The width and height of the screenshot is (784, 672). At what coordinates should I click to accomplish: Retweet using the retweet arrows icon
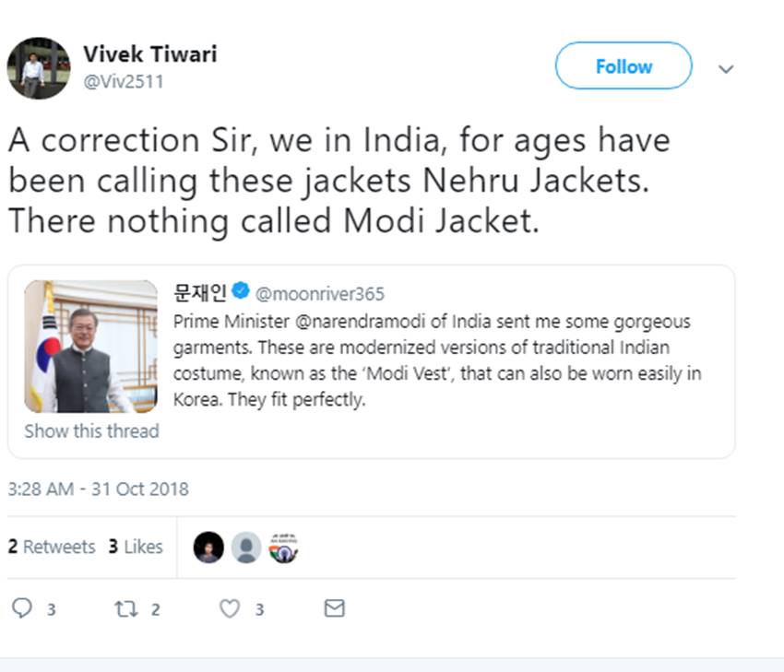(x=124, y=608)
